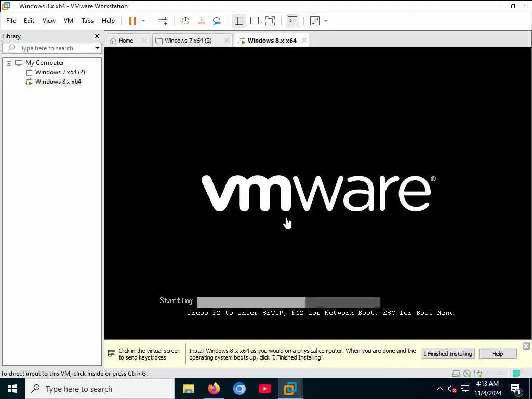Toggle the library sidebar view
Viewport: 532px width, 399px height.
click(239, 21)
